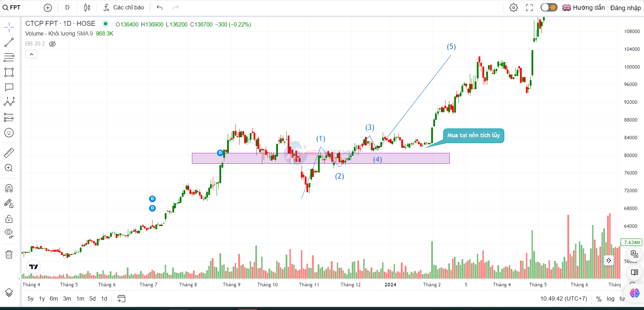Expand the left toolbar collapse arrow
Viewport: 644px width, 310px height.
pos(19,279)
